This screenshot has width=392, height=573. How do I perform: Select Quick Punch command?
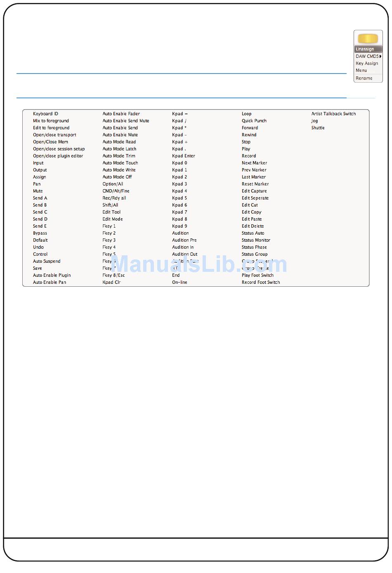tap(254, 121)
